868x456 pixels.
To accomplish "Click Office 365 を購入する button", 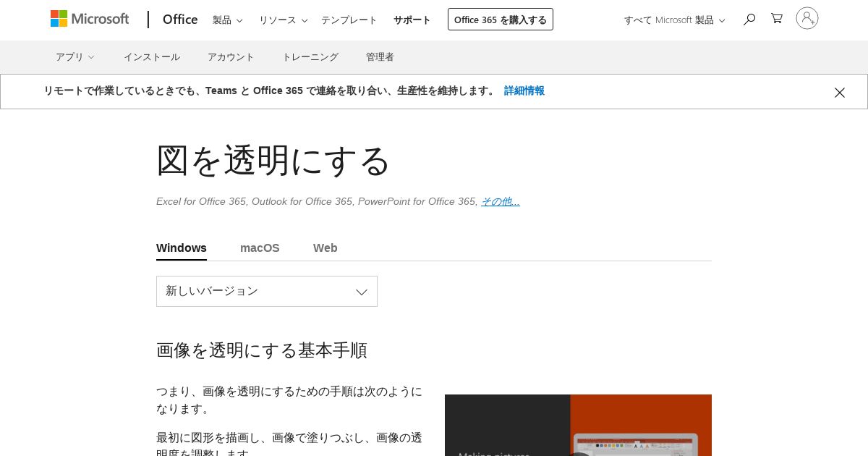I will tap(501, 20).
